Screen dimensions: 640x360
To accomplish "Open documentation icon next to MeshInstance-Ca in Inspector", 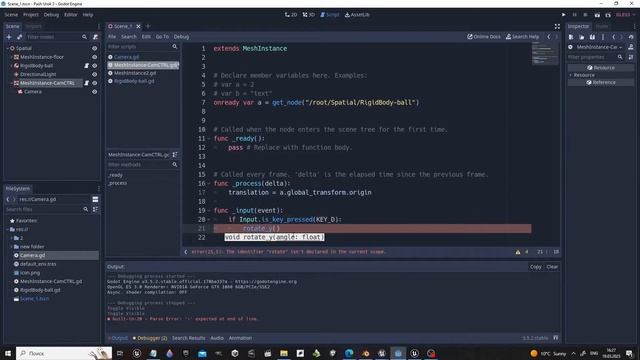I will [631, 47].
